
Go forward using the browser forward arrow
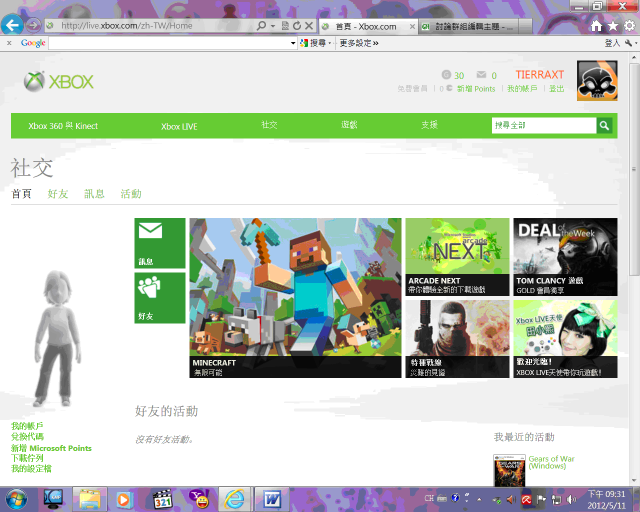point(33,26)
